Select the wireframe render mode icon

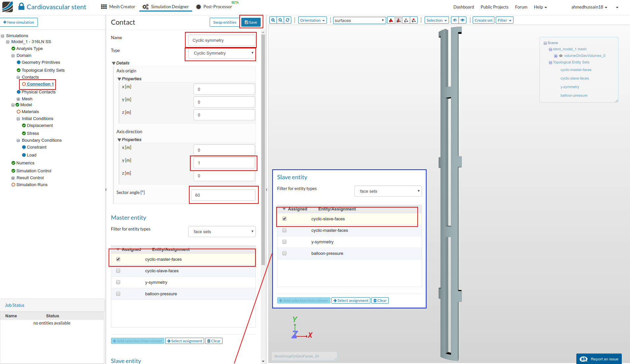(406, 20)
